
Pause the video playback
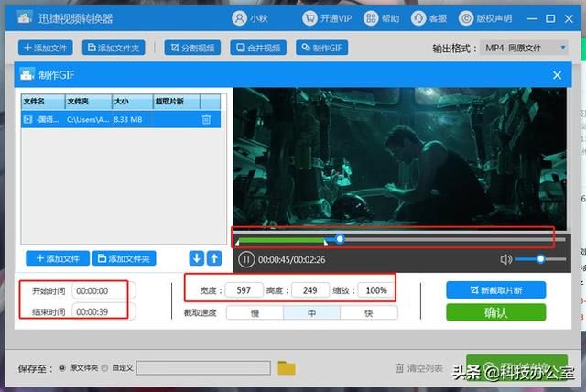(x=246, y=259)
